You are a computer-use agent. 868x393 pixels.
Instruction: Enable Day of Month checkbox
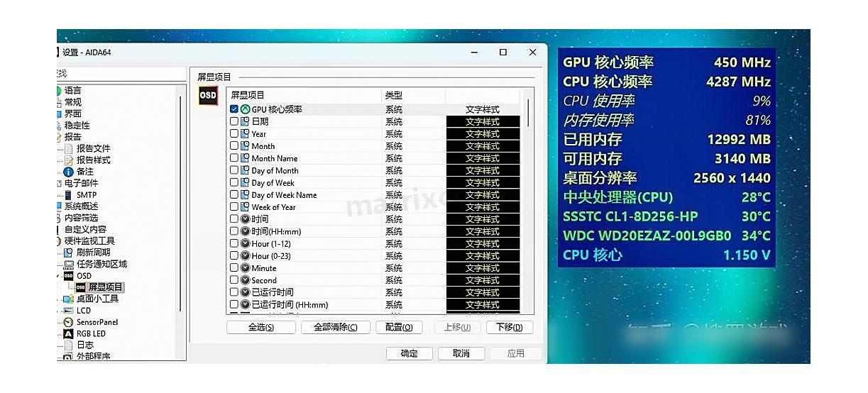pos(234,170)
